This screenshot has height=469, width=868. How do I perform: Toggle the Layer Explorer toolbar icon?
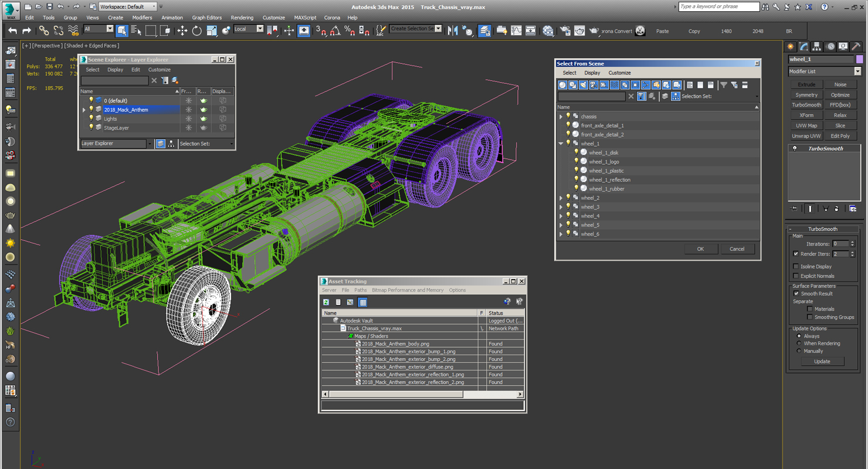(x=484, y=30)
